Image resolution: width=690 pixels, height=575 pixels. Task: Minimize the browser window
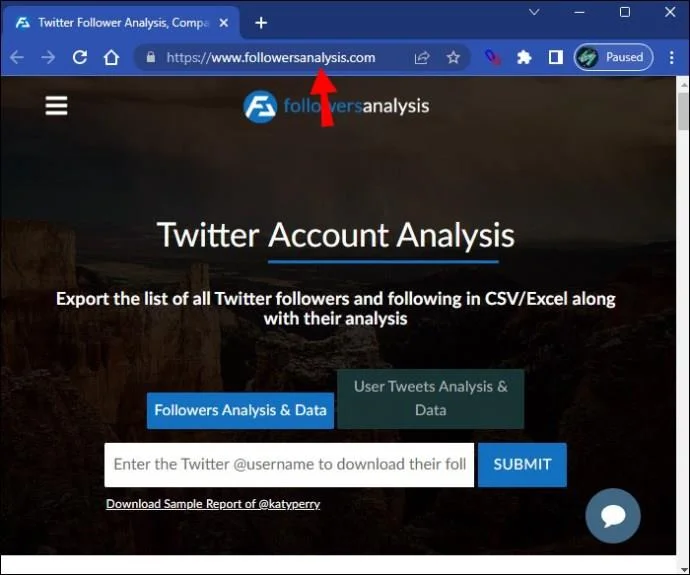pyautogui.click(x=580, y=12)
